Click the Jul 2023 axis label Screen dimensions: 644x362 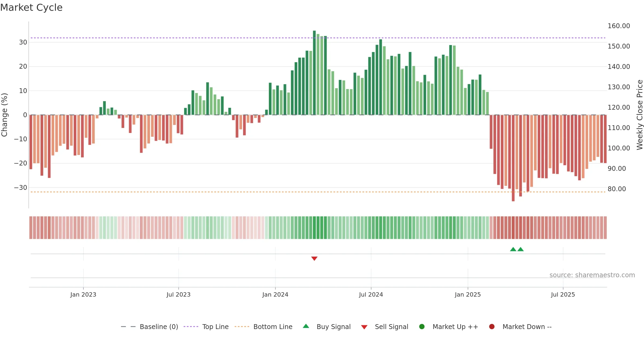coord(178,294)
